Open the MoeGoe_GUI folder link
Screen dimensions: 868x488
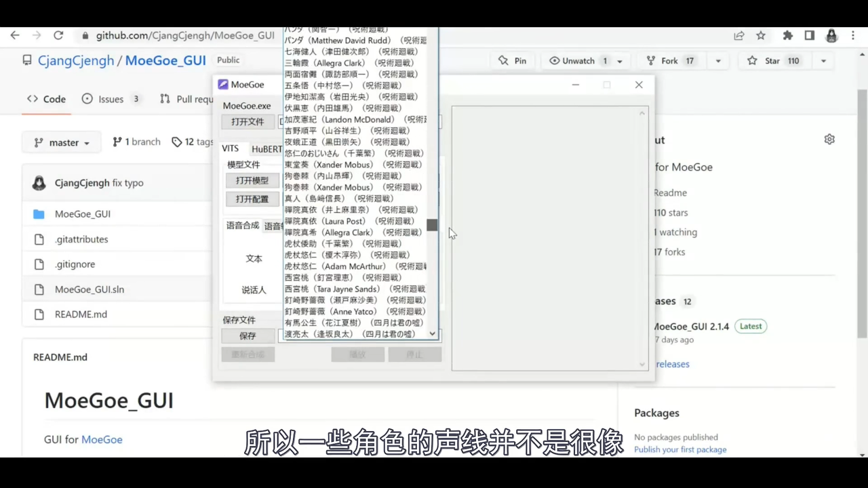coord(83,214)
